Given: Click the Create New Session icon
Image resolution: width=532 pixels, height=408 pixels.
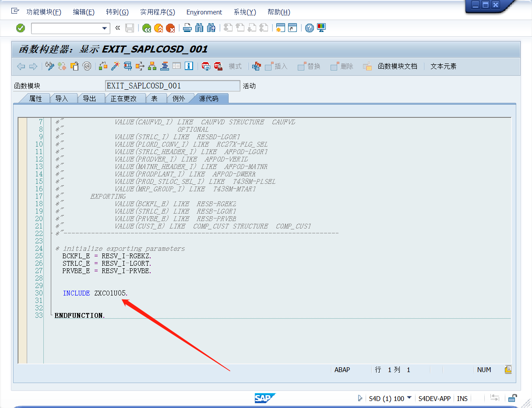Looking at the screenshot, I should click(280, 28).
